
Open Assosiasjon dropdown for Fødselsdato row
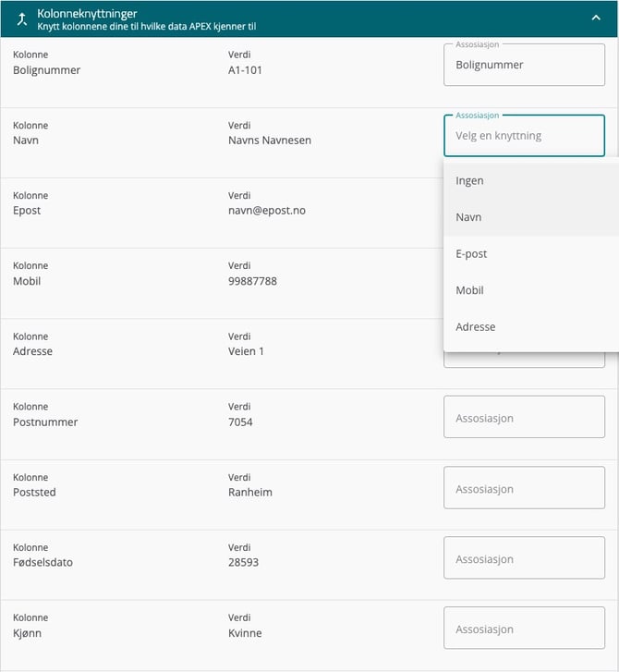pyautogui.click(x=525, y=557)
